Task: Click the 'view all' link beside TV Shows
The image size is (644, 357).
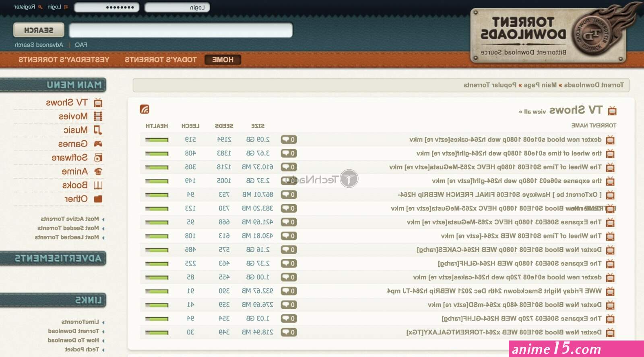Action: [533, 111]
